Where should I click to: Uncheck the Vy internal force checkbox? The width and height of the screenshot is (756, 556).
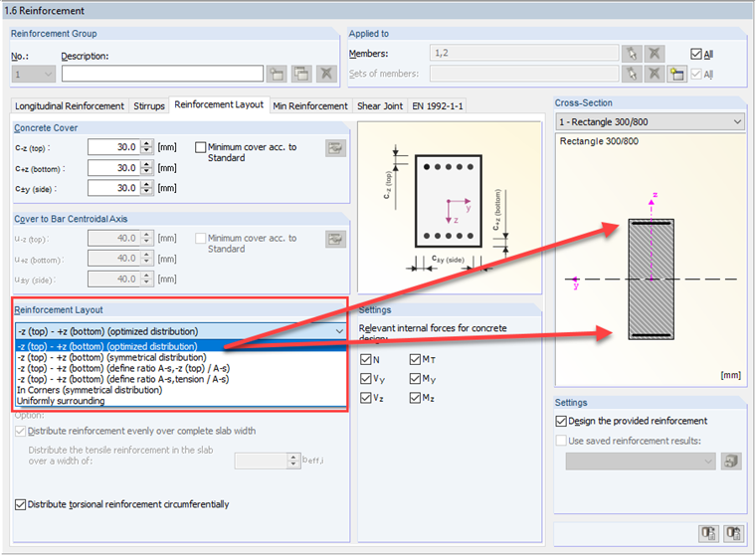(x=366, y=379)
